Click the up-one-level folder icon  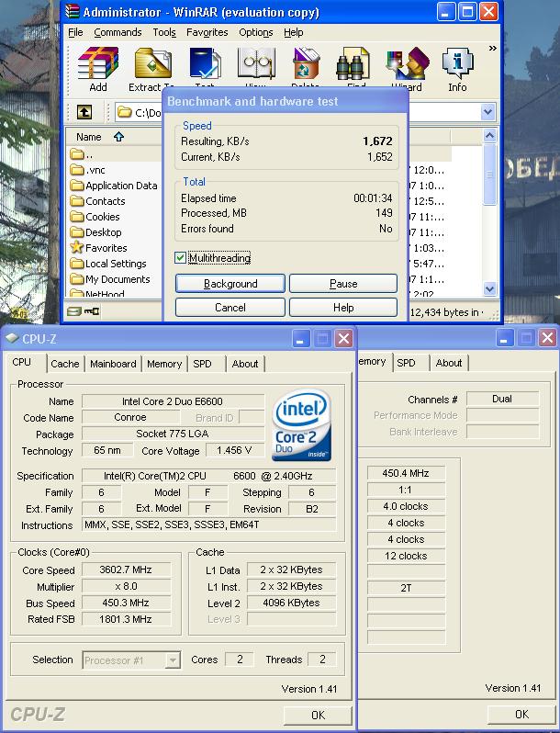pyautogui.click(x=84, y=112)
